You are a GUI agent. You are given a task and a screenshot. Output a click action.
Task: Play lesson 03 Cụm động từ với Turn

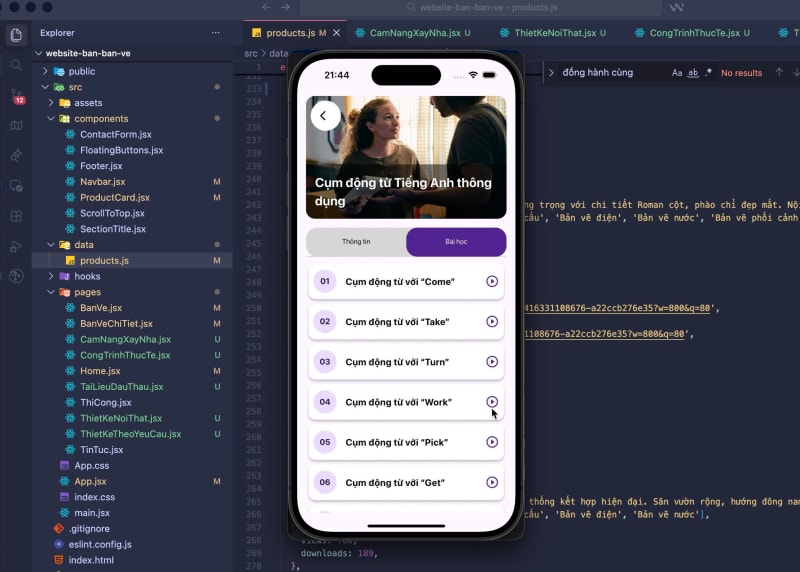tap(492, 362)
